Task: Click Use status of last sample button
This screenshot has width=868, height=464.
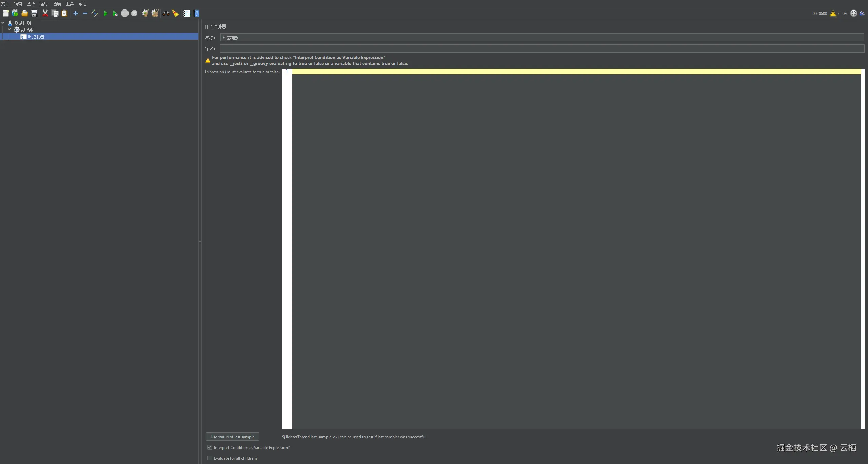Action: click(232, 437)
